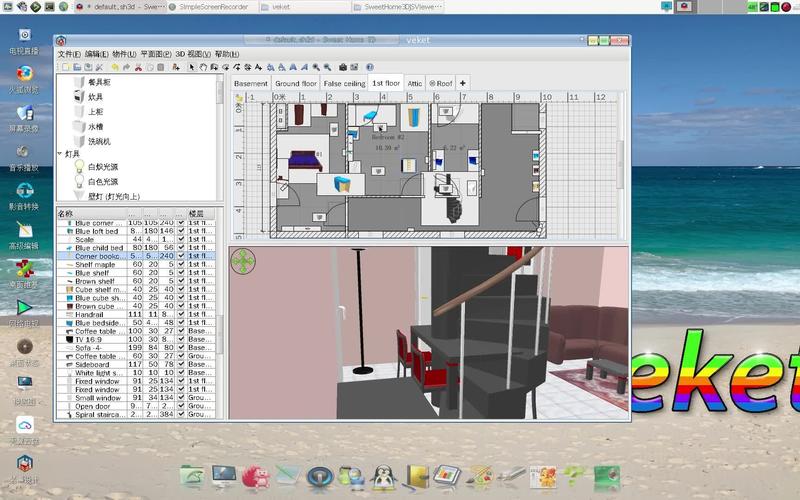The width and height of the screenshot is (800, 500).
Task: Click the italic text style icon
Action: [x=304, y=67]
